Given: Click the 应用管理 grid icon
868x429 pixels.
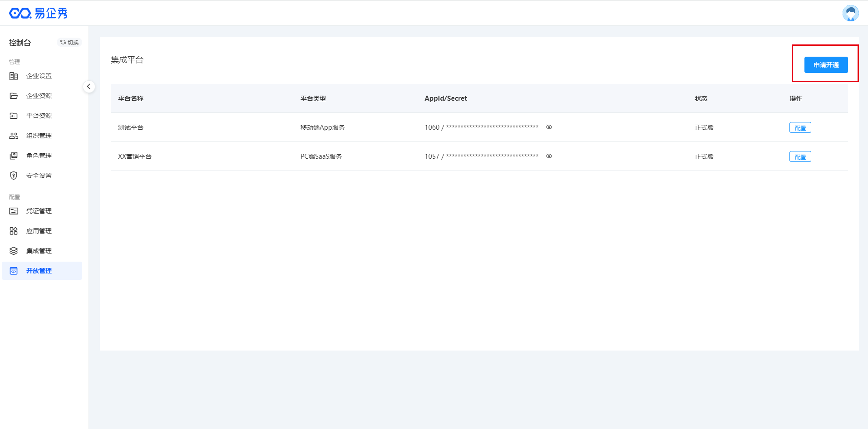Looking at the screenshot, I should [14, 231].
